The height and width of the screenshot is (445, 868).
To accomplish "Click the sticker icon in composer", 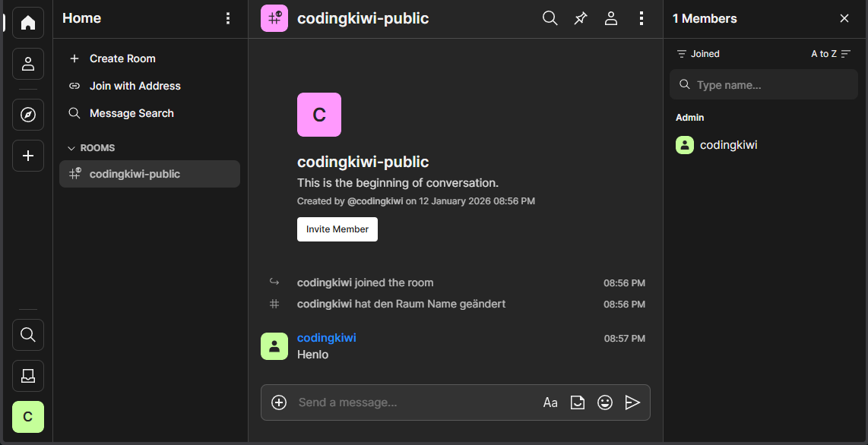I will click(x=578, y=402).
